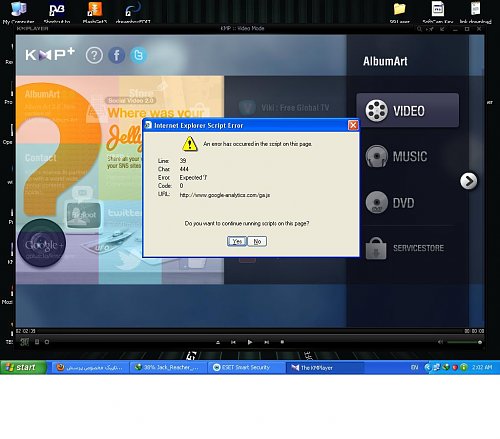Screen dimensions: 500x439
Task: Open the yellow folder desktop icon
Action: tap(399, 13)
